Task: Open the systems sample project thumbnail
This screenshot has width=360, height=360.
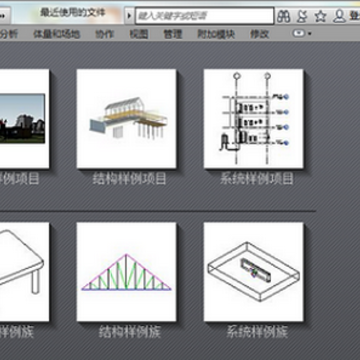Action: tap(254, 119)
